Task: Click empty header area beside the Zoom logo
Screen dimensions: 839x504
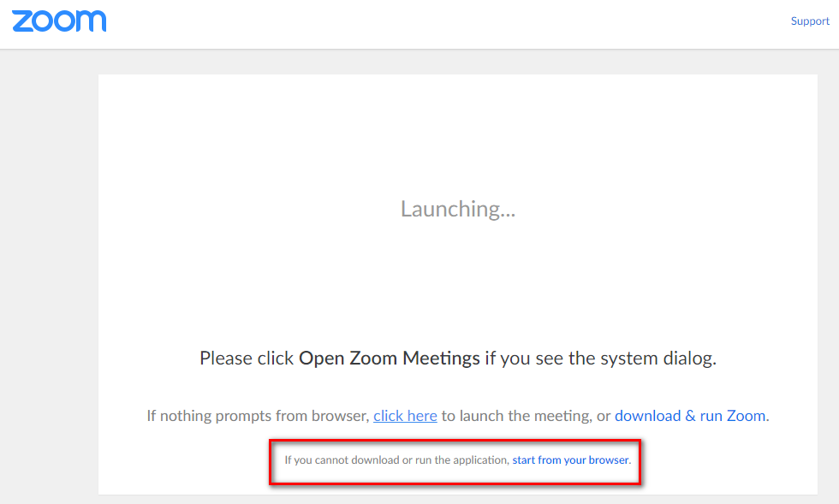Action: click(428, 23)
